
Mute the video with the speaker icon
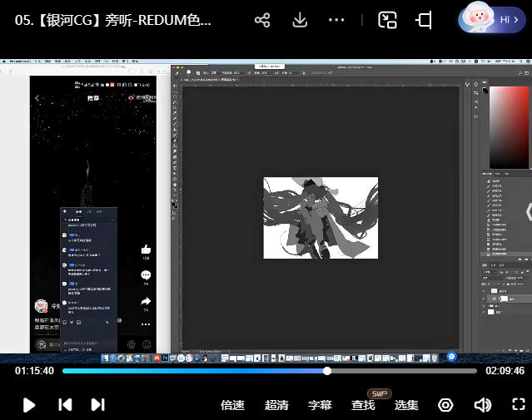click(482, 405)
